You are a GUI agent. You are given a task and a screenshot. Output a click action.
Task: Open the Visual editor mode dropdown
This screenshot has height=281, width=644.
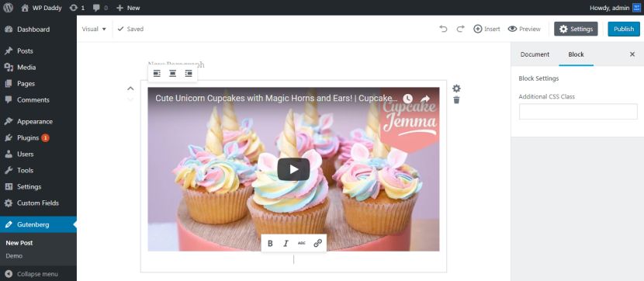[x=94, y=29]
